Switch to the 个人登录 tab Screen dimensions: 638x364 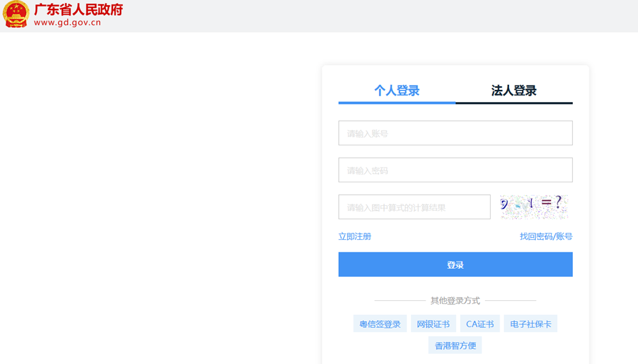(x=397, y=91)
